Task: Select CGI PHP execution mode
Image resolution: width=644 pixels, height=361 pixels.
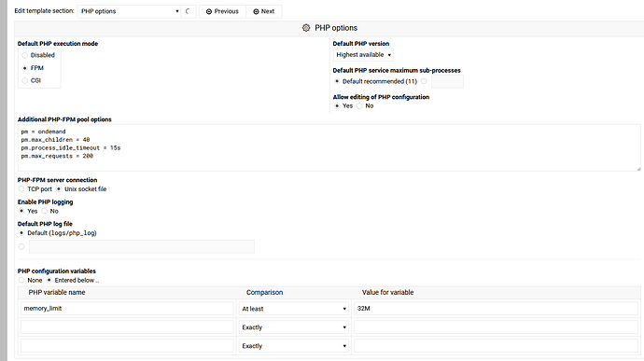Action: [24, 80]
